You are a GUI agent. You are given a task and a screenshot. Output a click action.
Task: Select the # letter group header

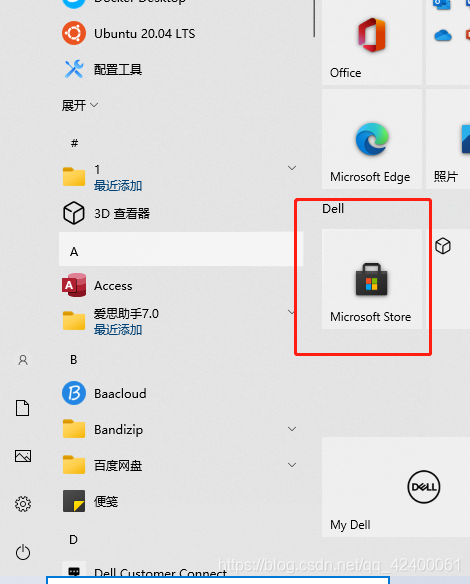(74, 143)
